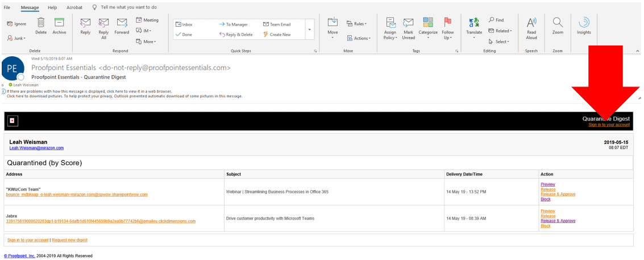Release the Jabra message

tap(548, 216)
